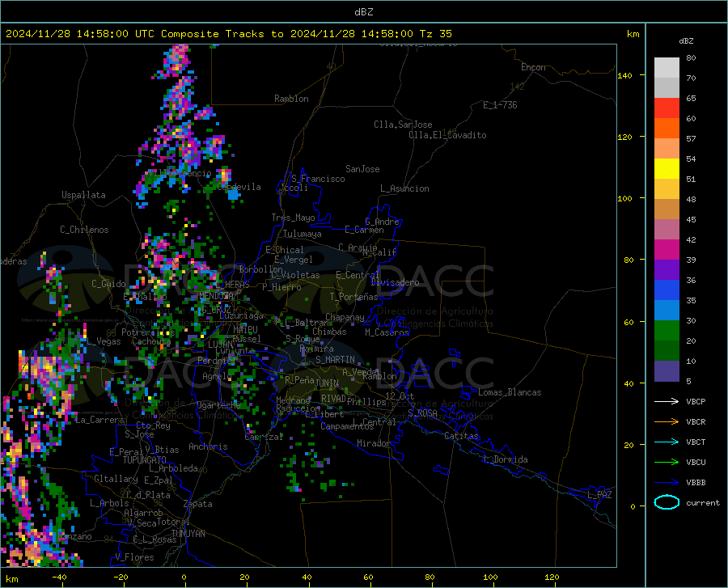
Task: Click the 'Lomas_Blancas' map label
Action: (510, 392)
